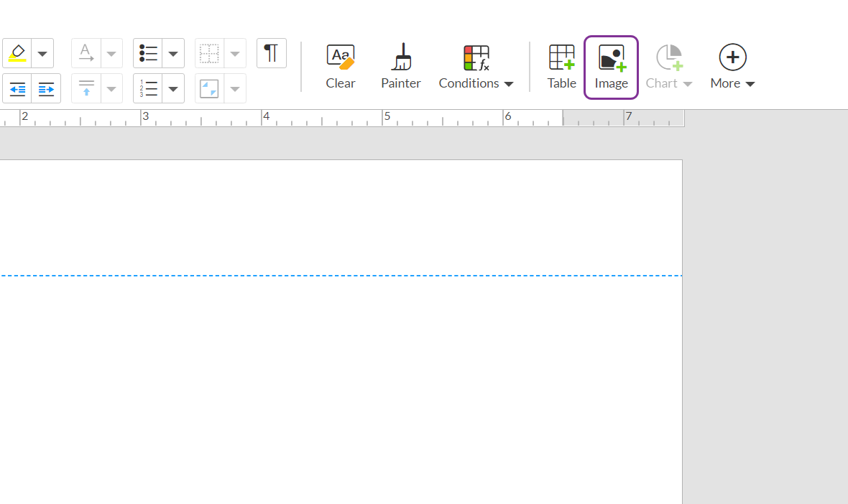Open the Conditions menu
848x504 pixels.
[x=476, y=67]
